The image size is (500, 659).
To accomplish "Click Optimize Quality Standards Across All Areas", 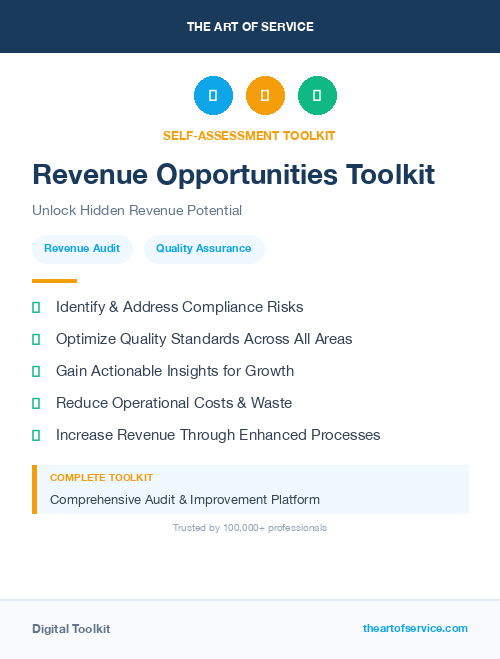I will (x=204, y=339).
